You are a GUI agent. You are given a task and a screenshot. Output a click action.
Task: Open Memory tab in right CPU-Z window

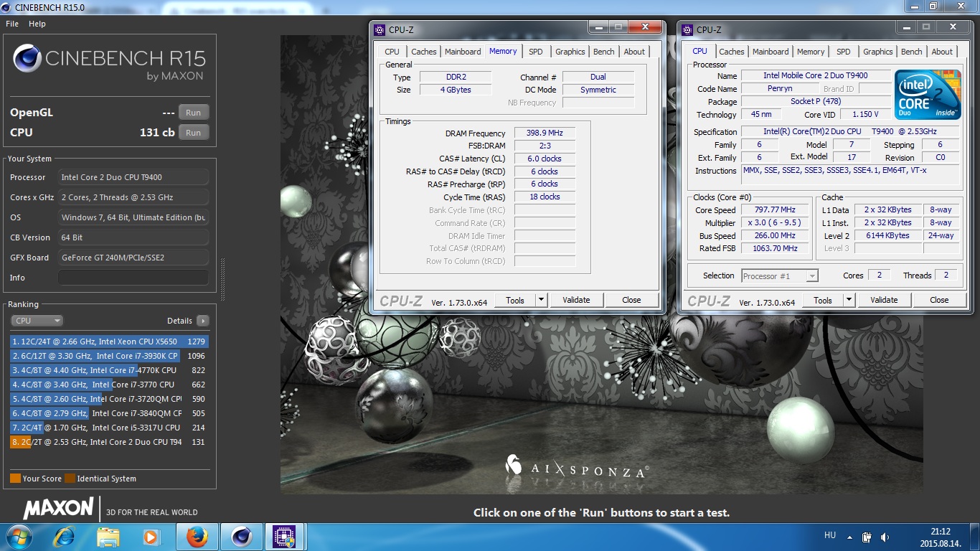click(x=810, y=52)
